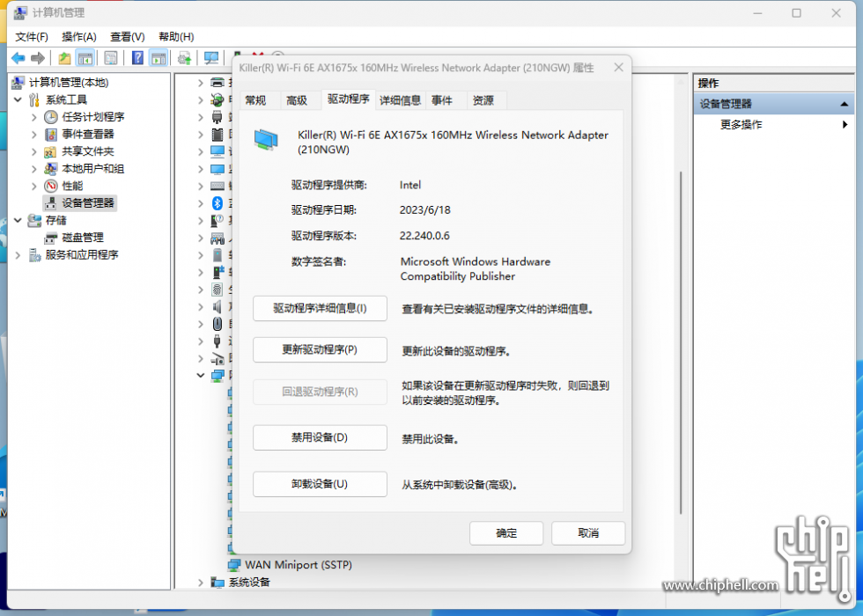Click the 计算机管理(本地) root icon
This screenshot has width=863, height=616.
coord(18,83)
